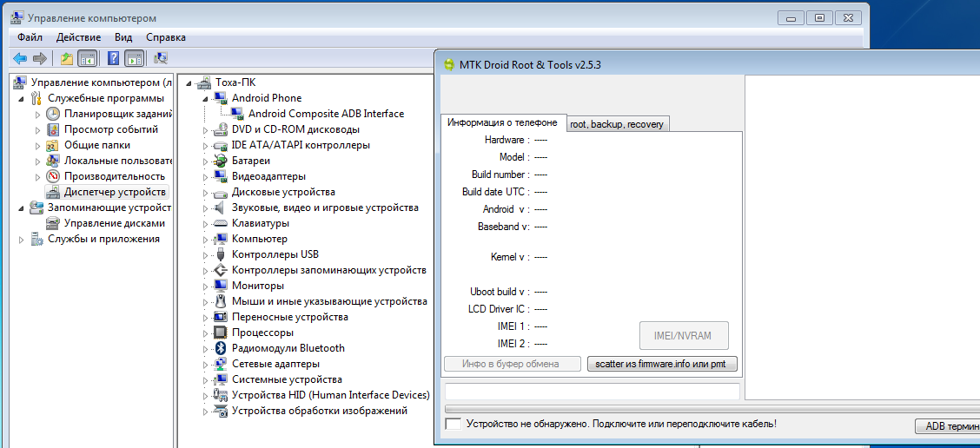Click the Up one level folder icon
The image size is (980, 448).
[x=67, y=58]
